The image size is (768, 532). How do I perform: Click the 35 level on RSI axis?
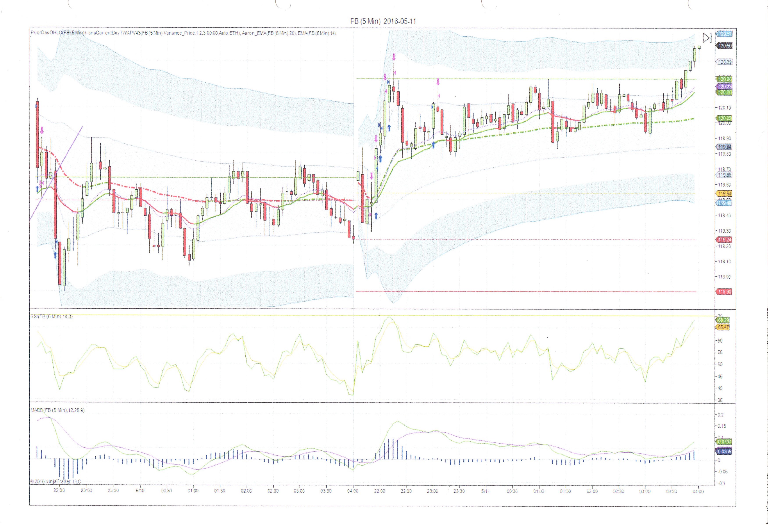tap(720, 400)
